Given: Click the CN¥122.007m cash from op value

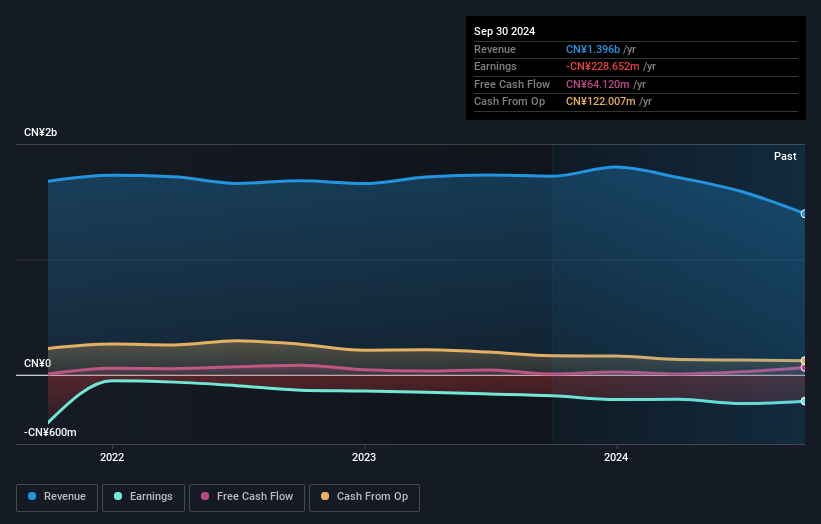Looking at the screenshot, I should [x=601, y=102].
